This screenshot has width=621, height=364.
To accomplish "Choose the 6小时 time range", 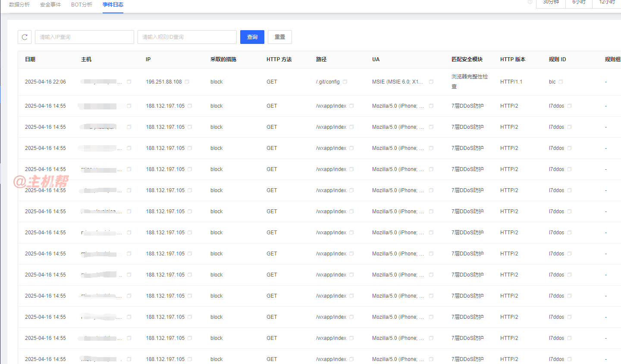I will [579, 3].
